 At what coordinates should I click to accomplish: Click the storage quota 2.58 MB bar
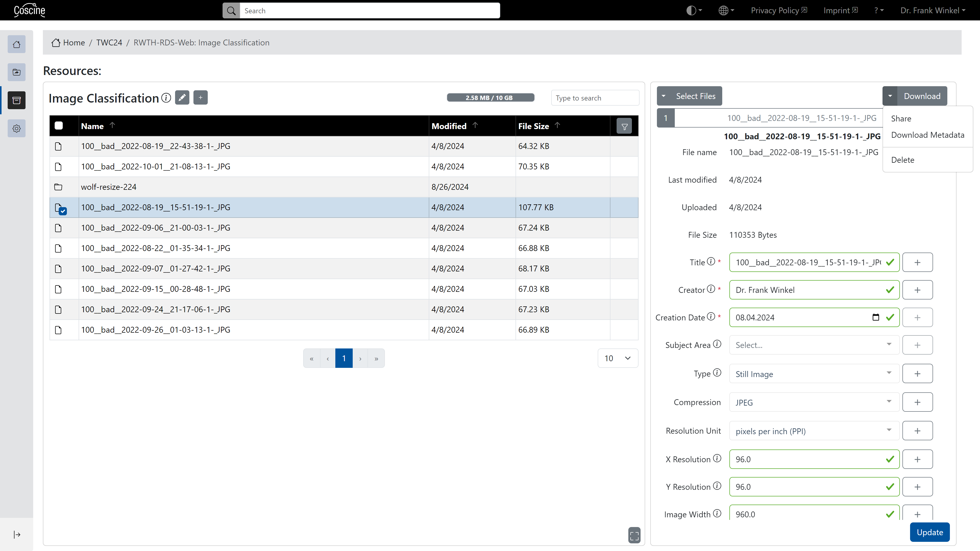pyautogui.click(x=490, y=98)
